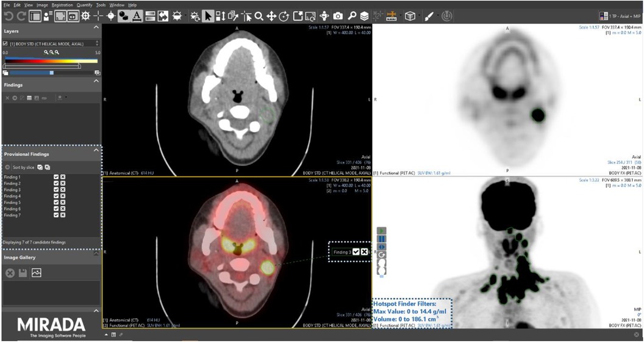This screenshot has height=342, width=644.
Task: Collapse the Findings panel
Action: point(96,81)
